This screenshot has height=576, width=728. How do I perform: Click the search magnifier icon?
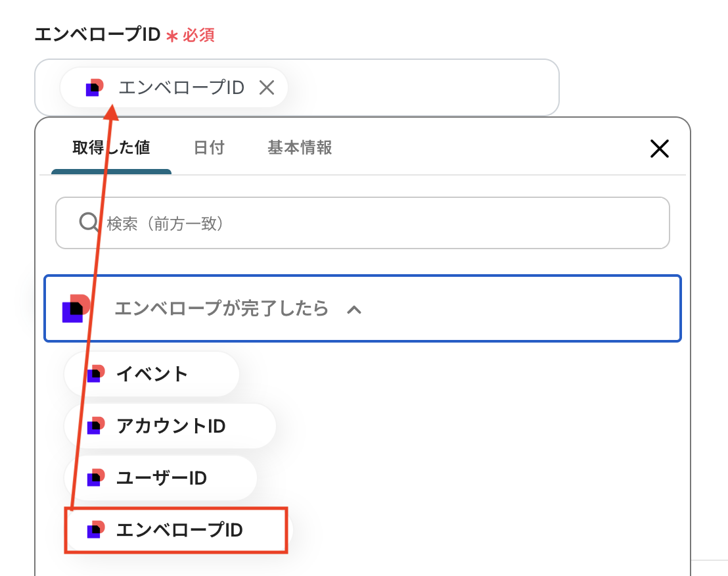(89, 222)
